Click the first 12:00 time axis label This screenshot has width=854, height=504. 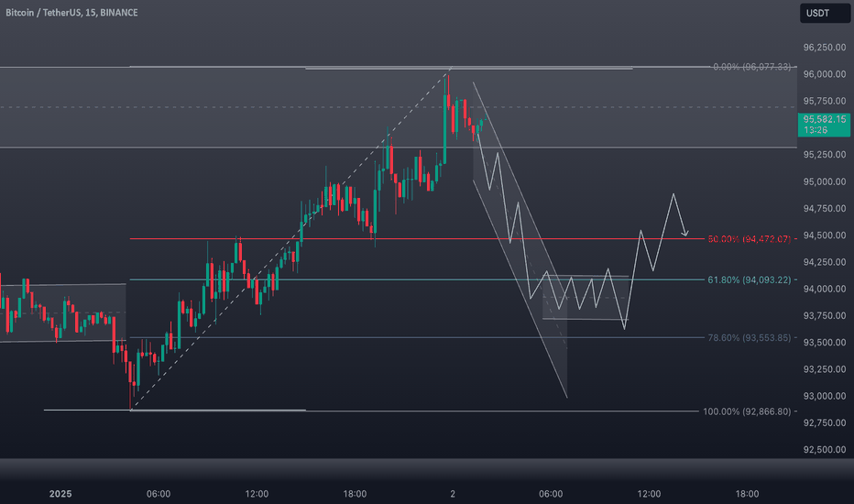click(257, 494)
